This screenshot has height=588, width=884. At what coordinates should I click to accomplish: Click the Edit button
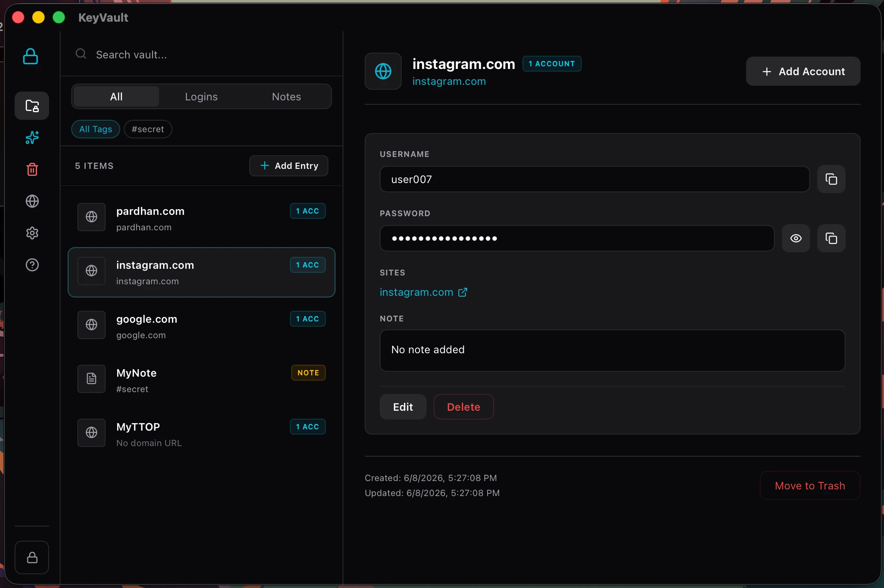pyautogui.click(x=403, y=407)
